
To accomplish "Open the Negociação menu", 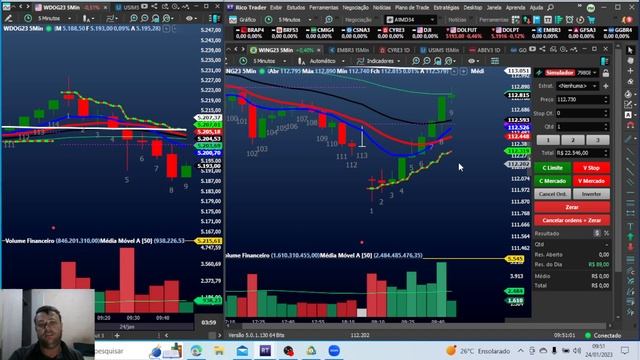I will coord(355,7).
